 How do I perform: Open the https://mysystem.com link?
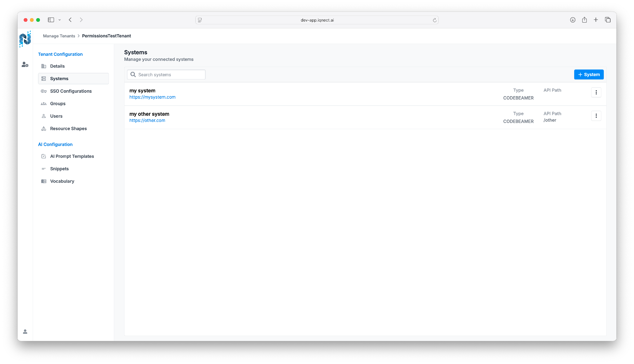click(x=152, y=97)
